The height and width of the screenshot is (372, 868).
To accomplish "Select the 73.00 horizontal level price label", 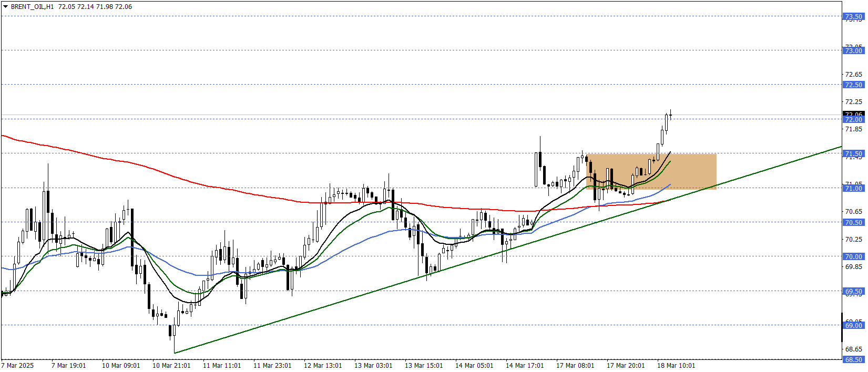I will pos(854,50).
